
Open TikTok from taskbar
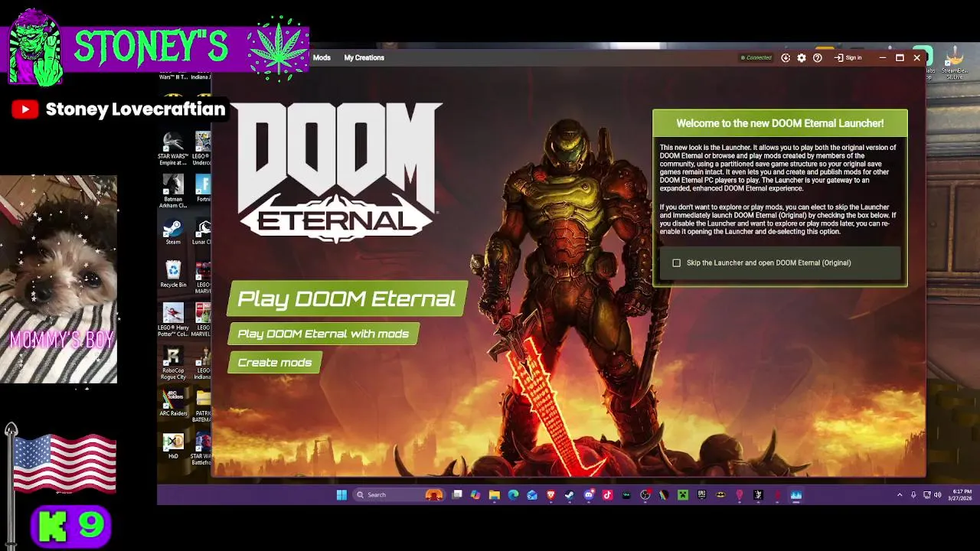point(607,495)
